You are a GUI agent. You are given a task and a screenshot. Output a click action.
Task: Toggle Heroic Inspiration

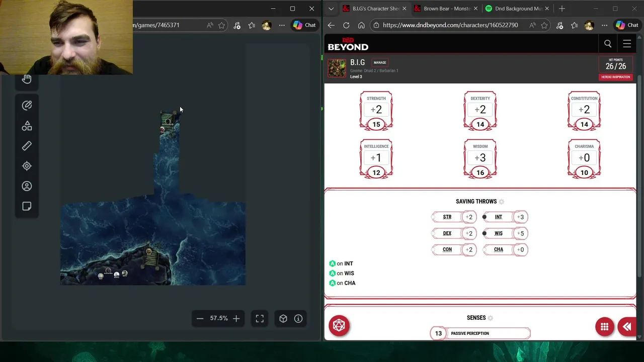click(615, 77)
